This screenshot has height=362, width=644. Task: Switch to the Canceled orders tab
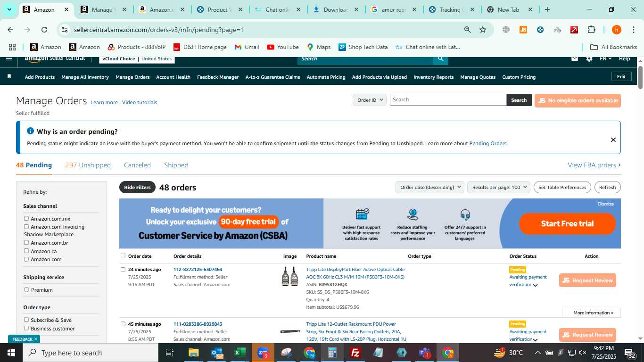(x=137, y=165)
